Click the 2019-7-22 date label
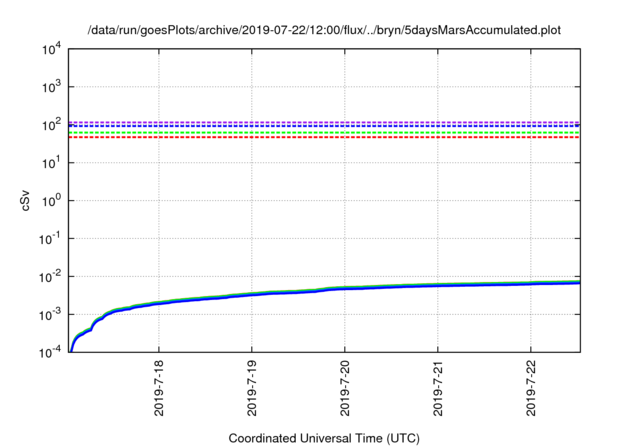640x448 pixels. pyautogui.click(x=530, y=388)
